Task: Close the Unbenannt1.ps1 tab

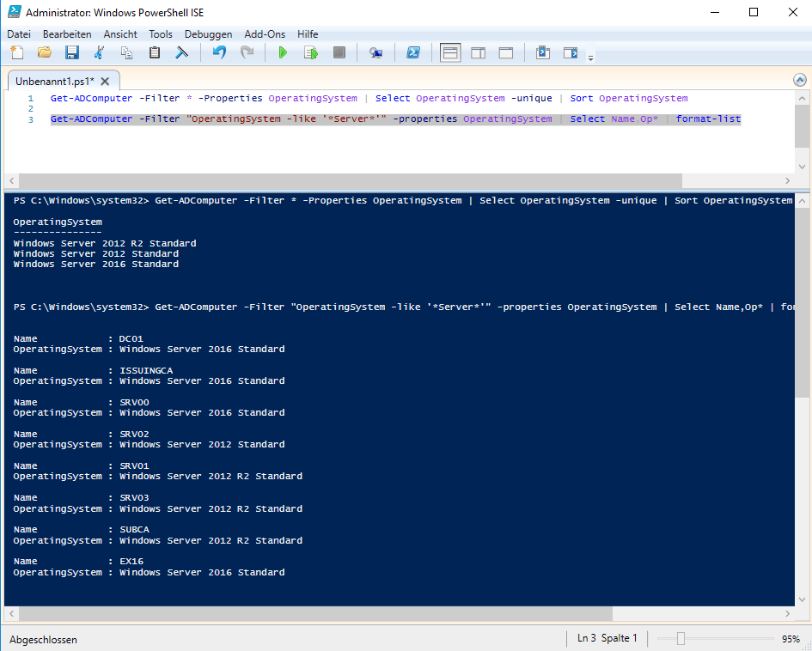Action: pos(105,81)
